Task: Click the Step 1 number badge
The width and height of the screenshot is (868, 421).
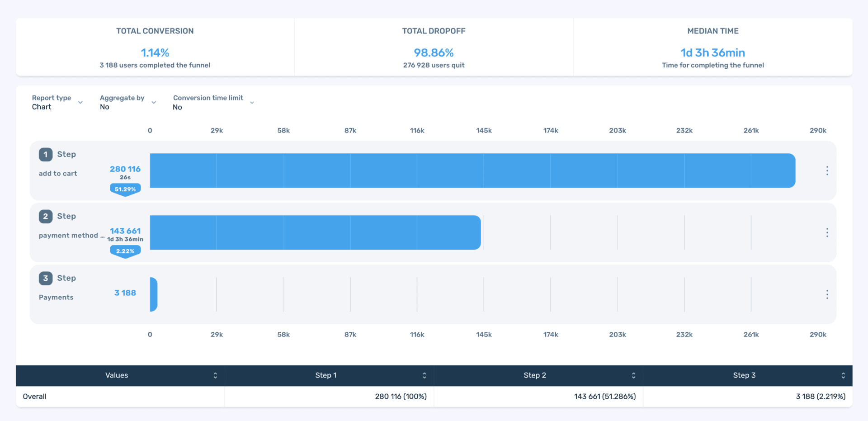Action: [45, 154]
